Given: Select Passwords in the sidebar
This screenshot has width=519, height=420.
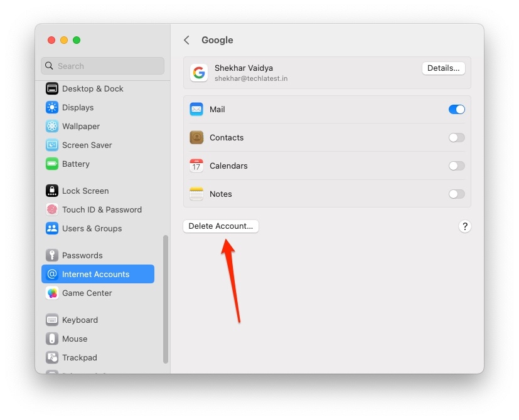Looking at the screenshot, I should (98, 255).
